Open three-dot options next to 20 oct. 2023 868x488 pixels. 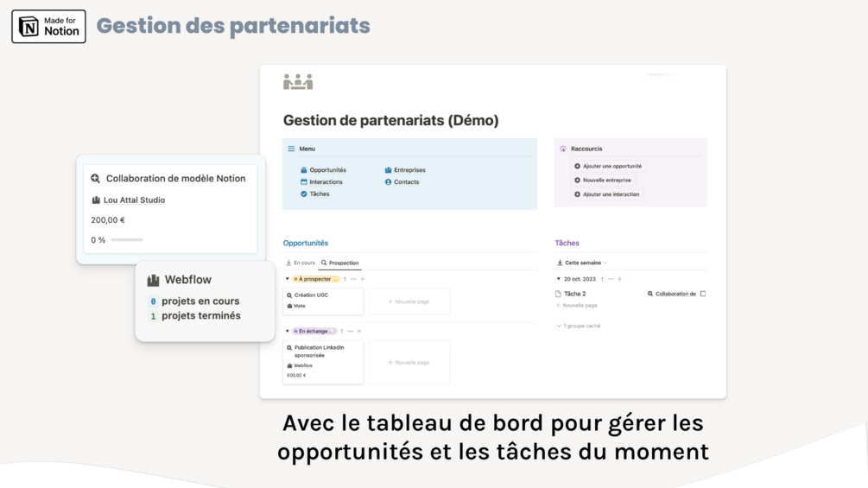(611, 279)
